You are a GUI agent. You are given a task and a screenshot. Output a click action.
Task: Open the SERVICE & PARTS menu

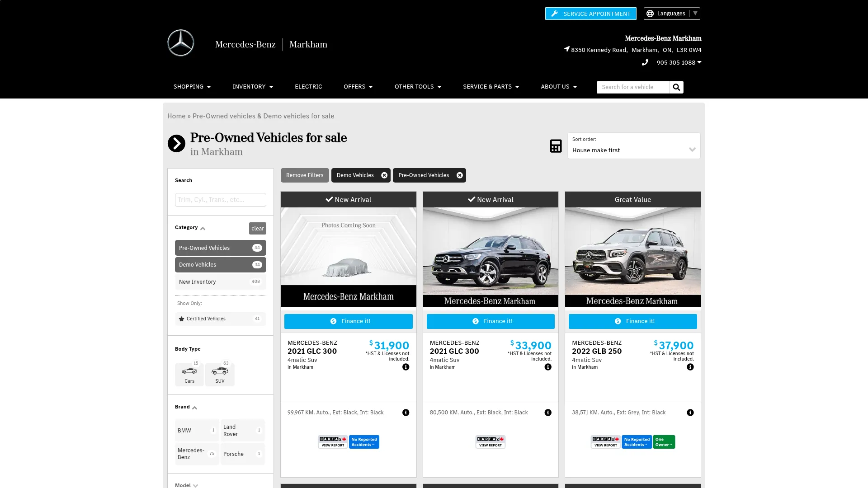(491, 87)
